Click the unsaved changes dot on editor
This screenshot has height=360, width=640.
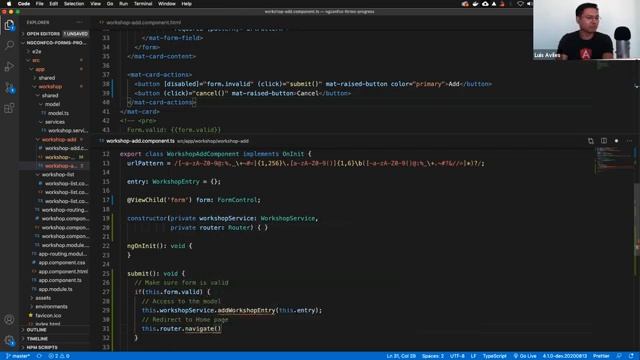(616, 141)
